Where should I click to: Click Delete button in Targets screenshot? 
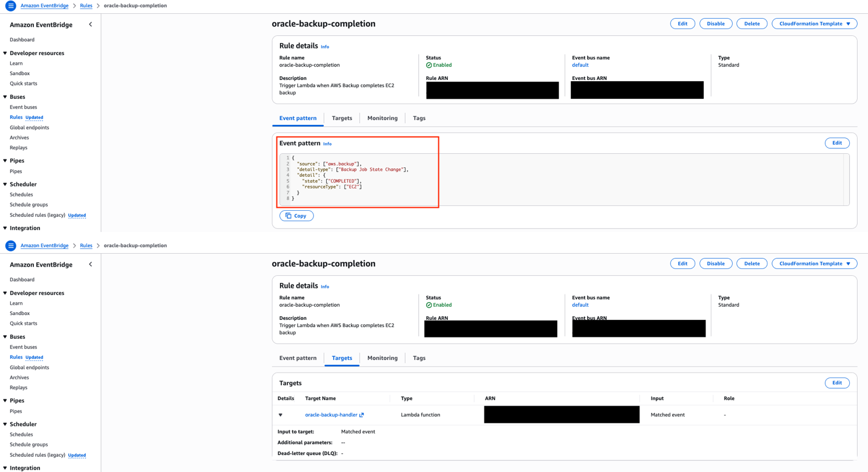(752, 264)
